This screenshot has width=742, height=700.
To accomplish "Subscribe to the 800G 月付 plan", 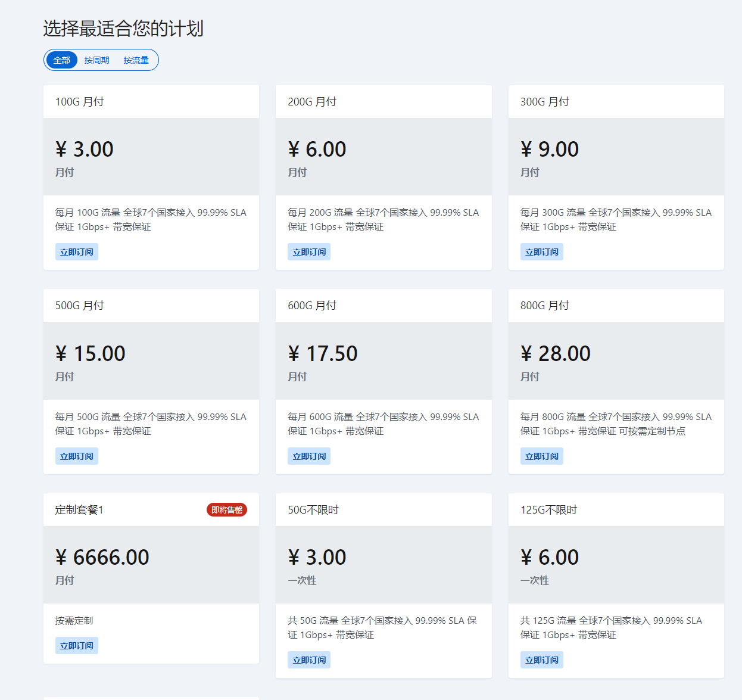I will coord(542,456).
